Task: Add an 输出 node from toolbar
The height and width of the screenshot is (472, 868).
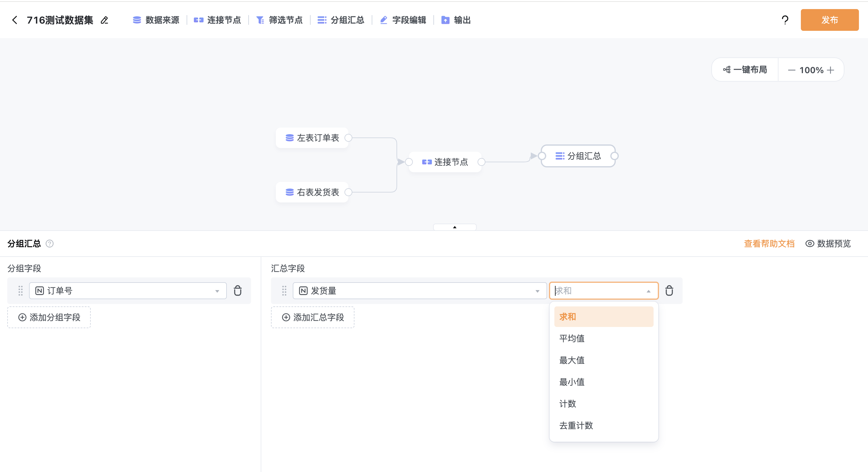Action: pyautogui.click(x=456, y=20)
